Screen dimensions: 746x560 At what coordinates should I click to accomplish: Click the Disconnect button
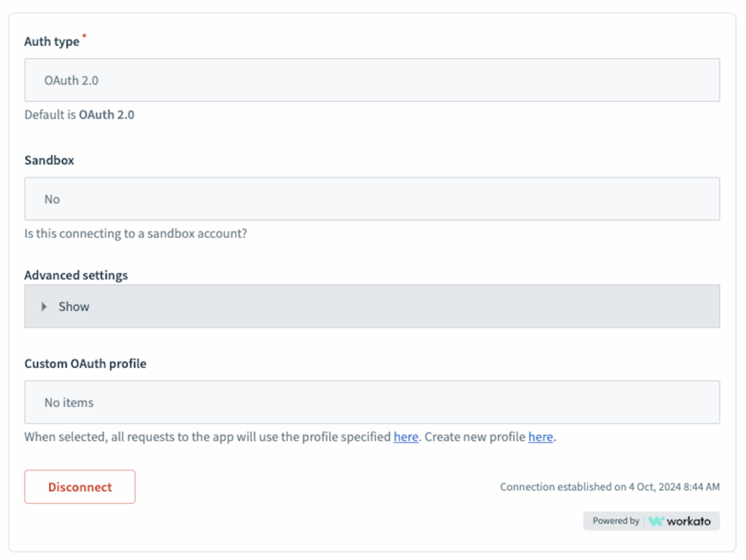pos(80,487)
